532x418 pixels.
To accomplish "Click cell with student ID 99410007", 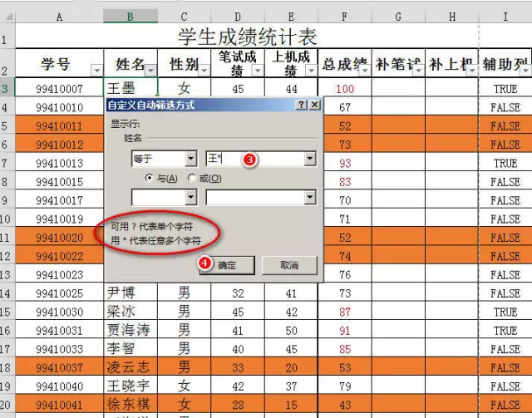I will pos(59,89).
